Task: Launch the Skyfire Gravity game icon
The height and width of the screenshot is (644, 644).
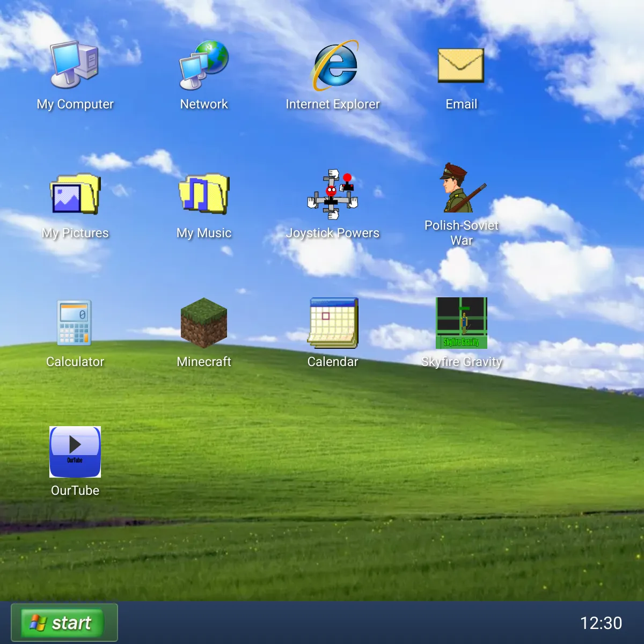Action: click(462, 323)
